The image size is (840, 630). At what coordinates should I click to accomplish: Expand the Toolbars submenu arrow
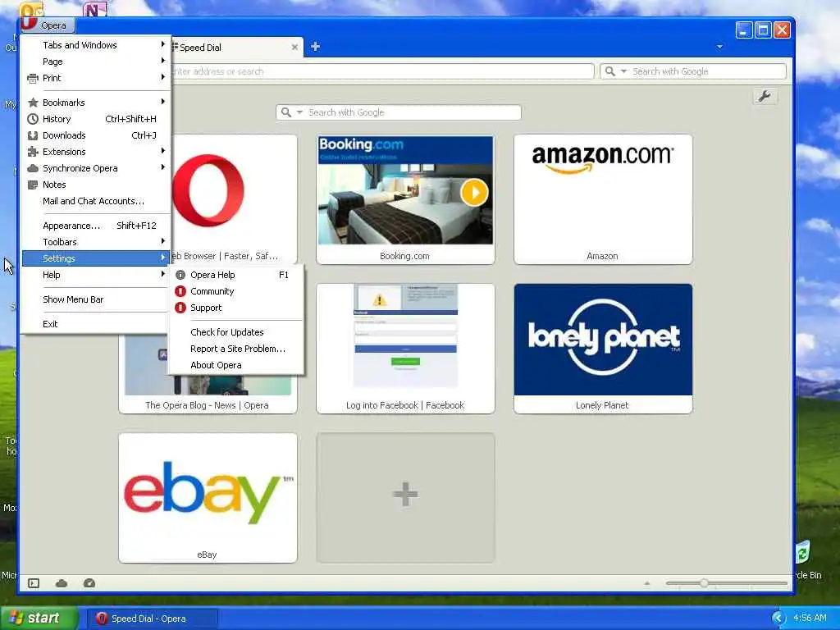point(163,242)
